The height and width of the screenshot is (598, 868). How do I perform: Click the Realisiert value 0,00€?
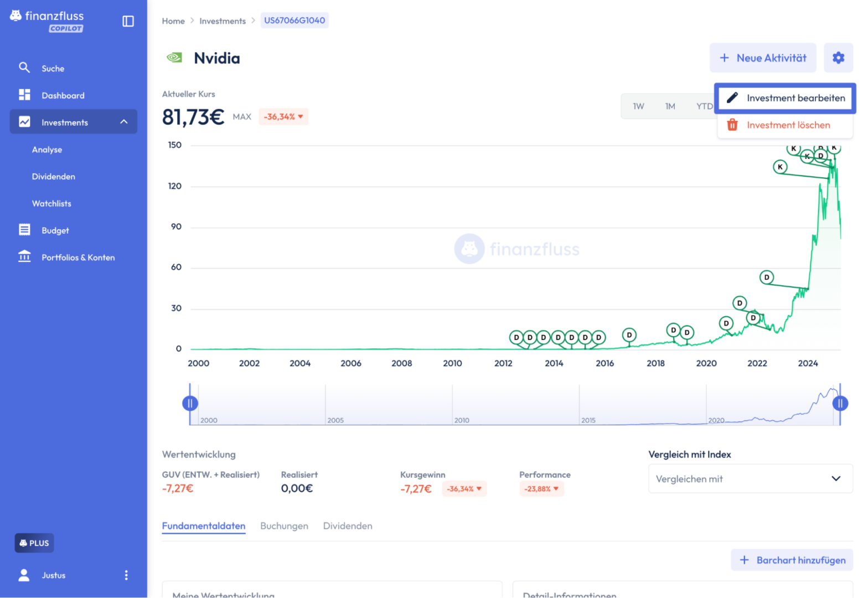(297, 488)
